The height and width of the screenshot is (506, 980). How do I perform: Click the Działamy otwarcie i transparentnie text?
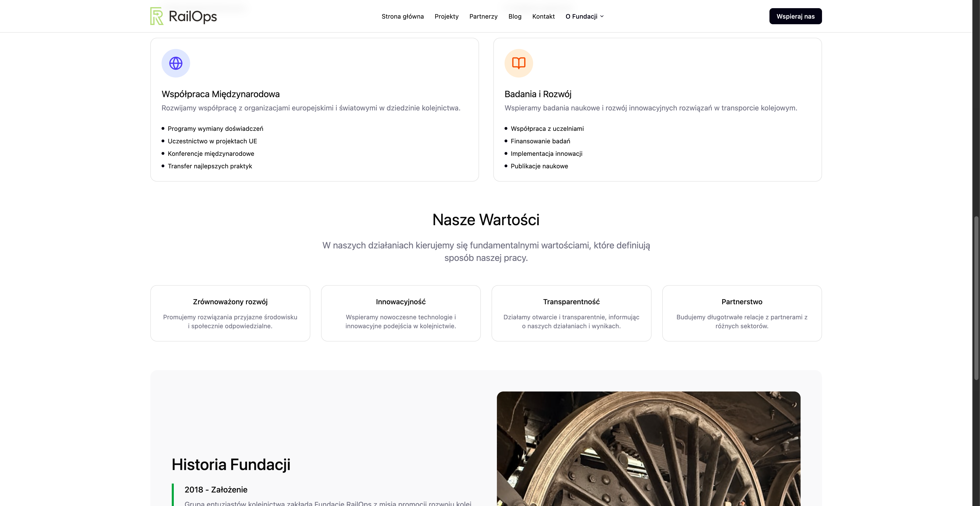click(x=571, y=322)
